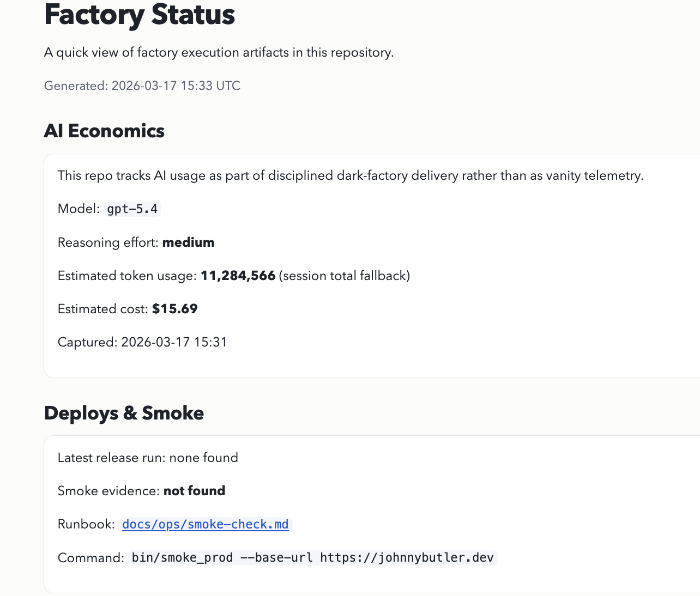
Task: Click the Captured 2026-03-17 15:31 timestamp
Action: coord(142,342)
